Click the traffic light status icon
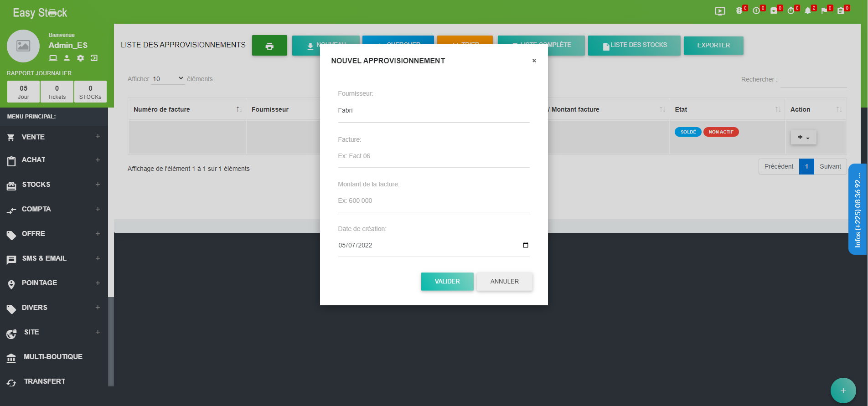This screenshot has width=868, height=406. [x=739, y=11]
